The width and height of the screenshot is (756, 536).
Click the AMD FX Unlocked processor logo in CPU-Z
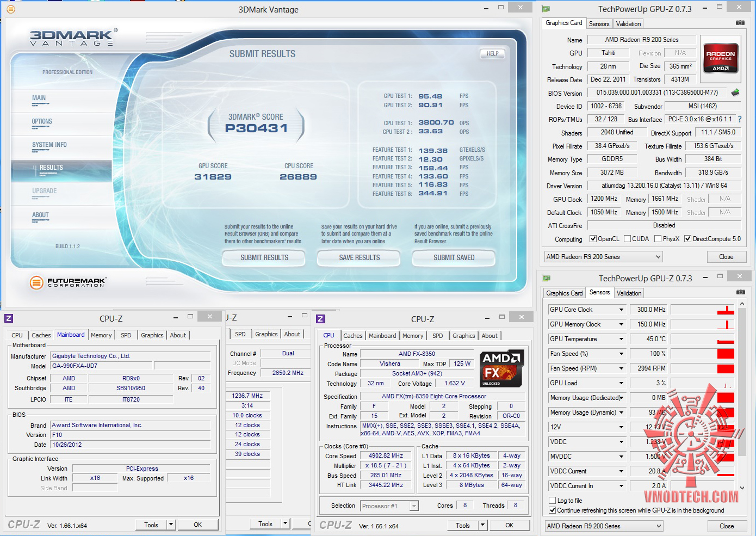coord(502,368)
